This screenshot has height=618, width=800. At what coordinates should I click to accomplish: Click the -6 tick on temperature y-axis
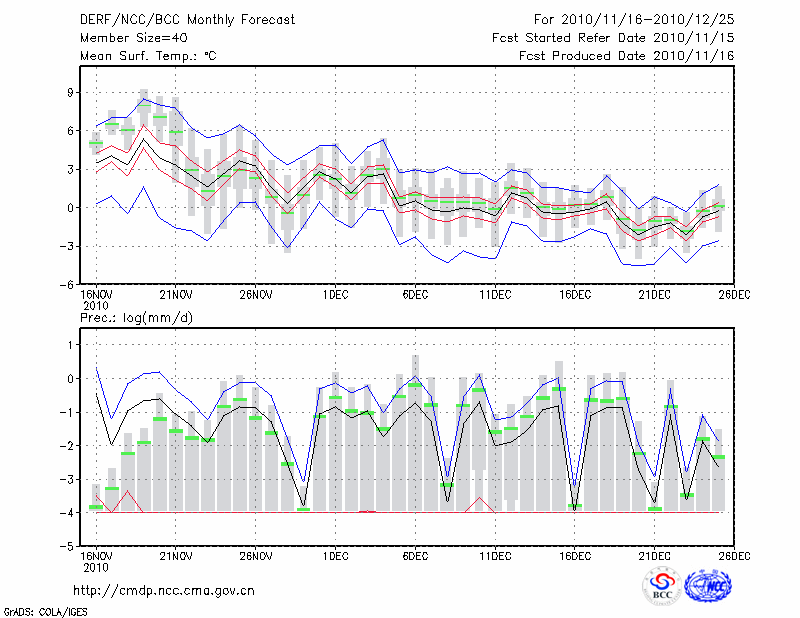tap(68, 284)
